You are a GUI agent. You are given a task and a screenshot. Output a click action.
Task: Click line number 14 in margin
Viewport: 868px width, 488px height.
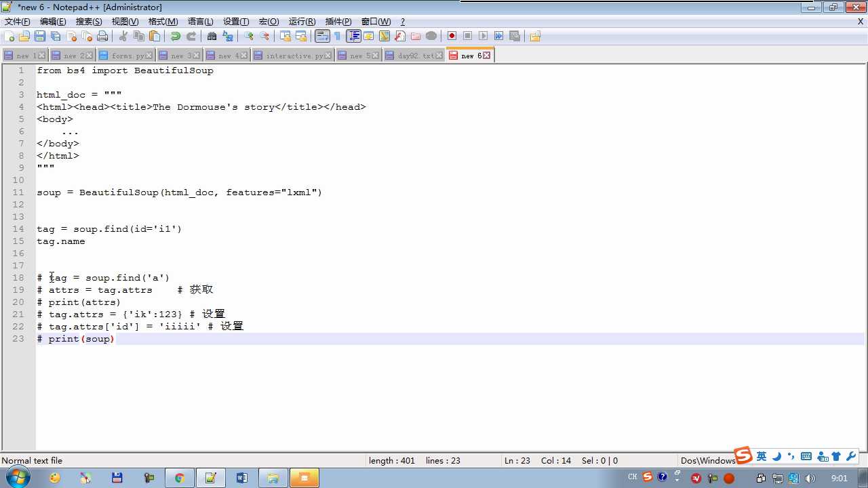(18, 229)
